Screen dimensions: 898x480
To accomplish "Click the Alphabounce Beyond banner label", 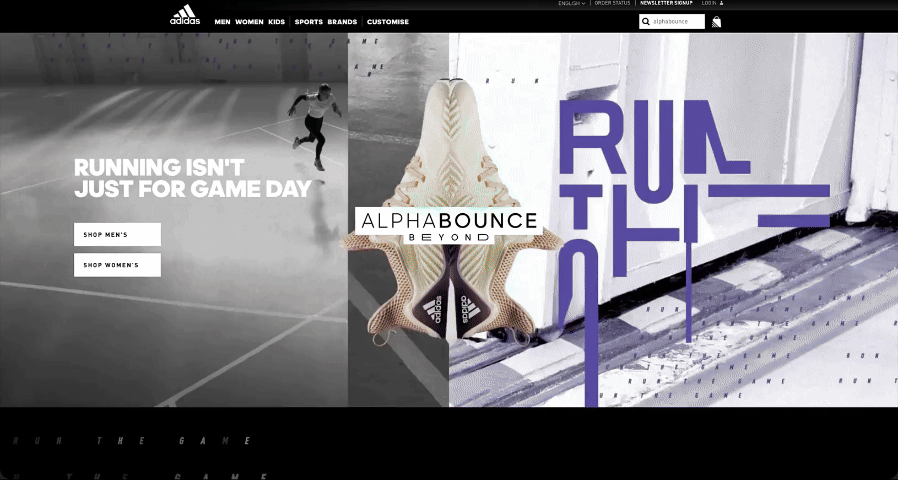I will point(448,226).
